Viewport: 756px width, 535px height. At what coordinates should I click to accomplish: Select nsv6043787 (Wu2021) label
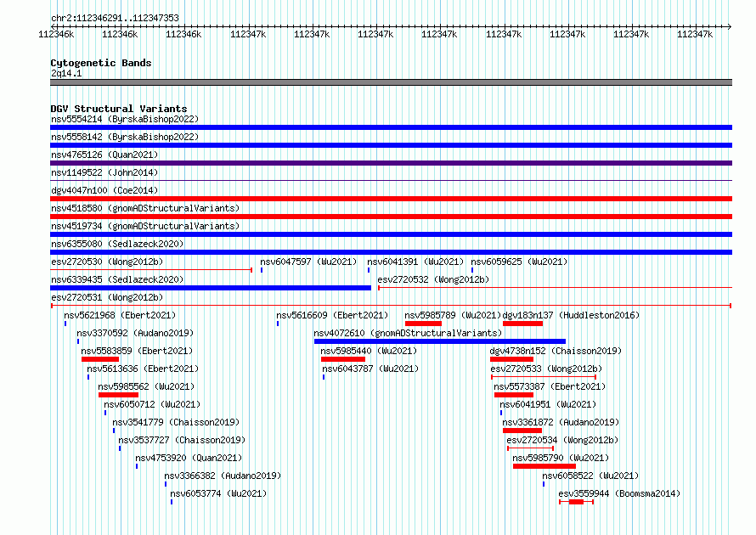370,369
